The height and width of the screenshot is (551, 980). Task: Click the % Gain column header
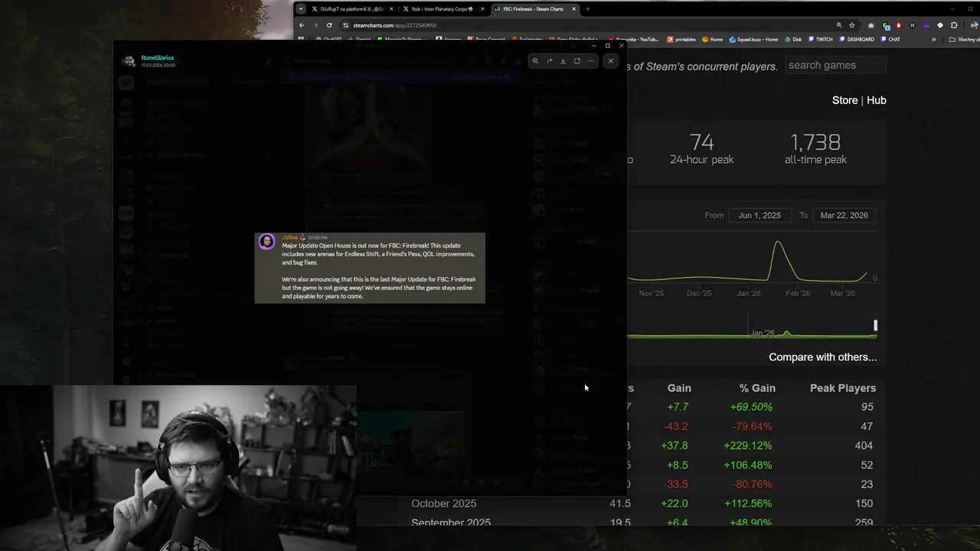[757, 388]
